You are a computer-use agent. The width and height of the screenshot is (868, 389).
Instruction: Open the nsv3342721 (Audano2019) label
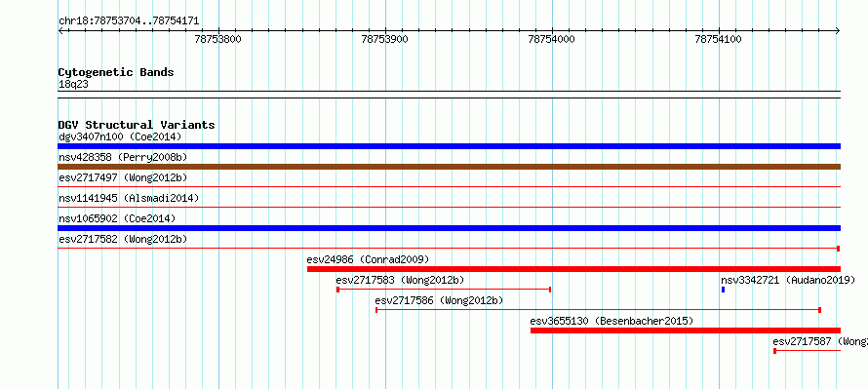pos(788,280)
